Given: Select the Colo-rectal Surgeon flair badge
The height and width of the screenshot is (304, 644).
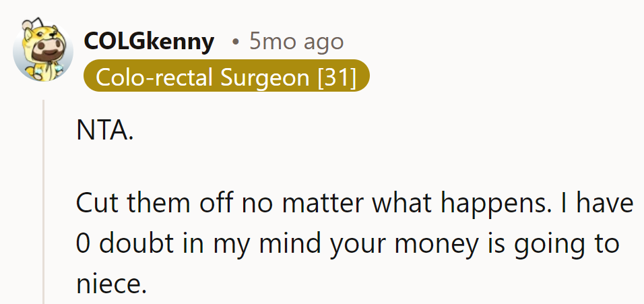Looking at the screenshot, I should click(x=226, y=78).
